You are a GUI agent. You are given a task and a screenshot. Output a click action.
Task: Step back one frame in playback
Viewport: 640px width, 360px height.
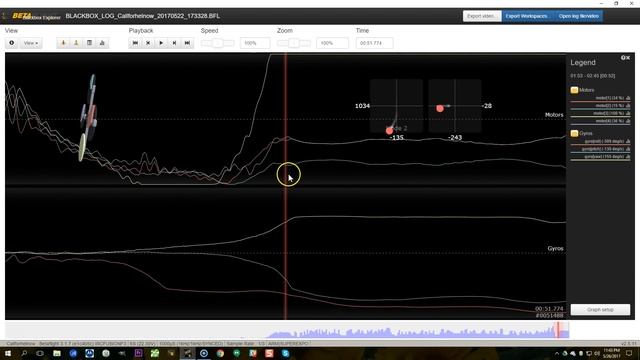click(x=148, y=43)
